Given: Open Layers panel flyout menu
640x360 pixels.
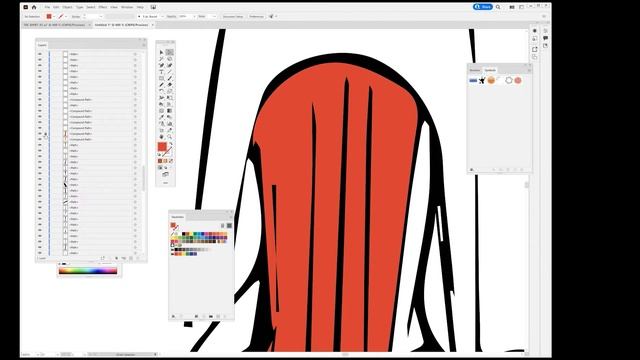Looking at the screenshot, I should click(144, 45).
